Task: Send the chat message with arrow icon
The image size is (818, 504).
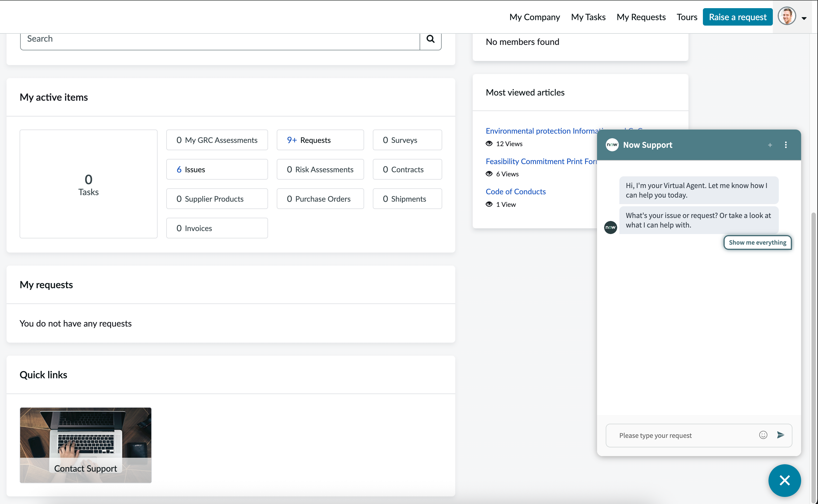Action: 780,435
